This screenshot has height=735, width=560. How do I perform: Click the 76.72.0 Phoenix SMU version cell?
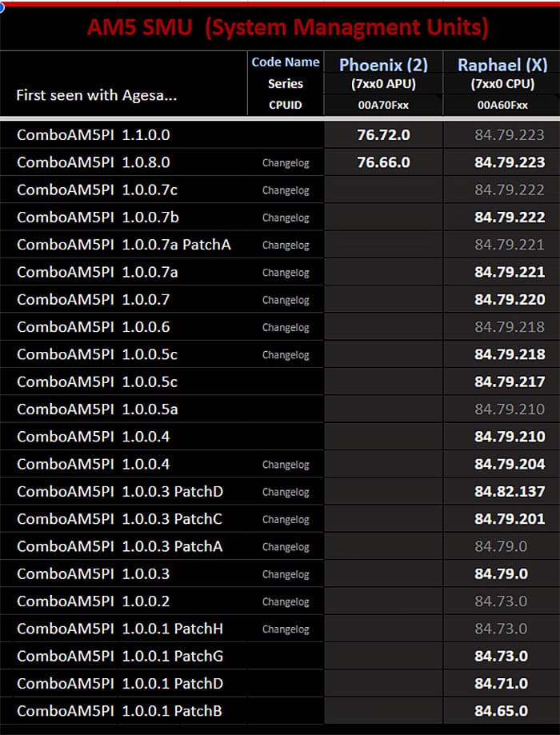tap(383, 135)
